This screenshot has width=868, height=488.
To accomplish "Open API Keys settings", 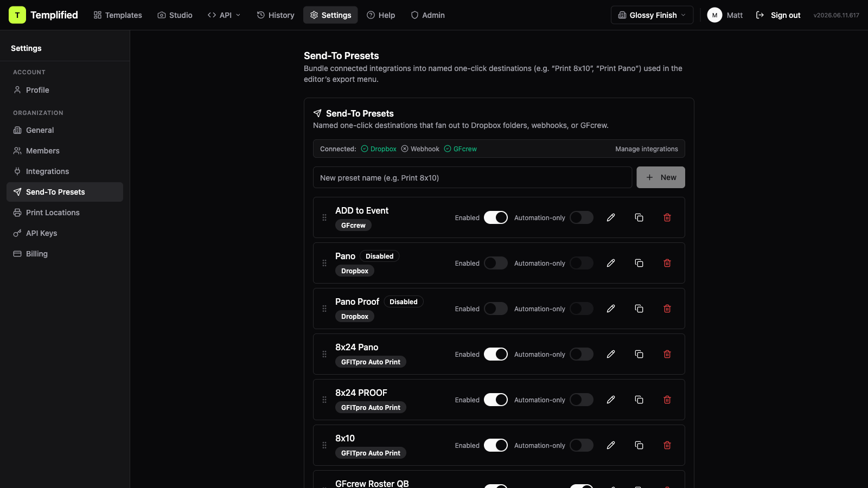I will pyautogui.click(x=65, y=233).
